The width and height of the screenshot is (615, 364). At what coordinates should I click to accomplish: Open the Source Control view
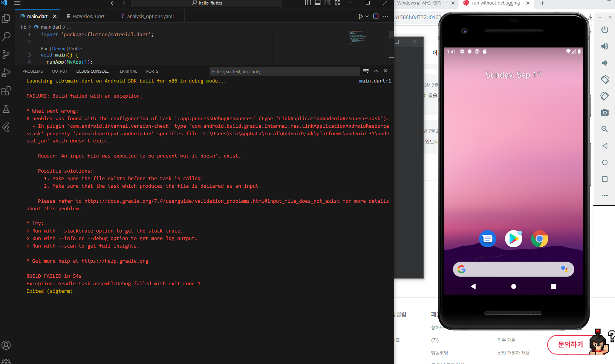6,55
